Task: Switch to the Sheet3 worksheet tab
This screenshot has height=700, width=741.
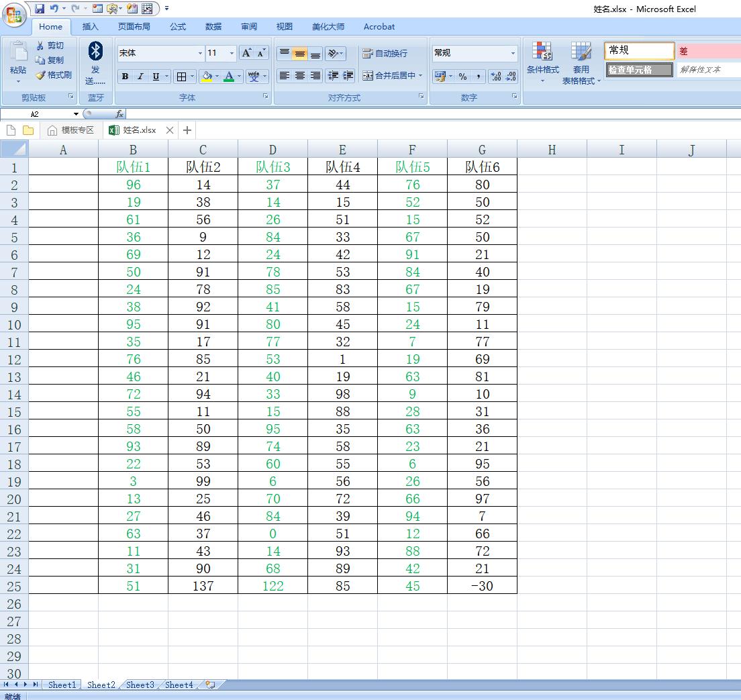Action: [x=140, y=685]
